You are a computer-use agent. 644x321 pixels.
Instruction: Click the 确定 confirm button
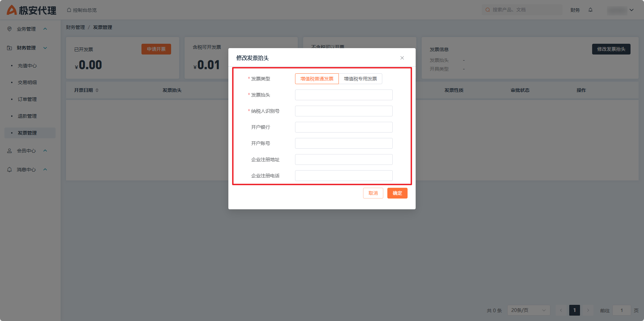coord(397,193)
